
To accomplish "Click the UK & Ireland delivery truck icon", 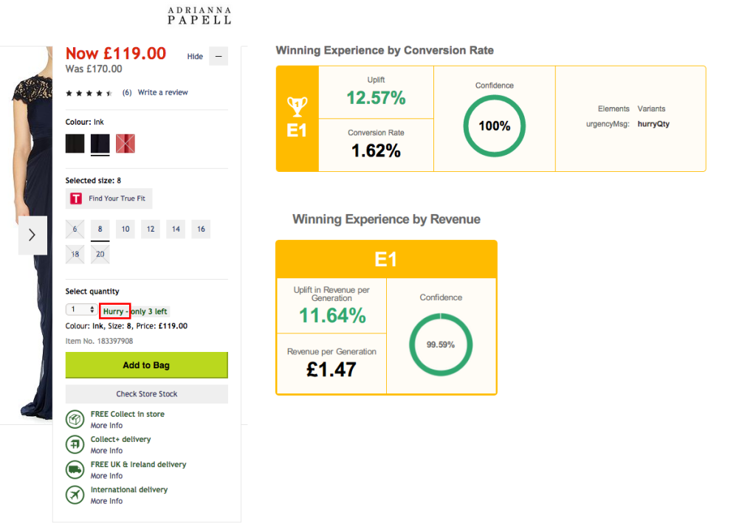I will 75,469.
